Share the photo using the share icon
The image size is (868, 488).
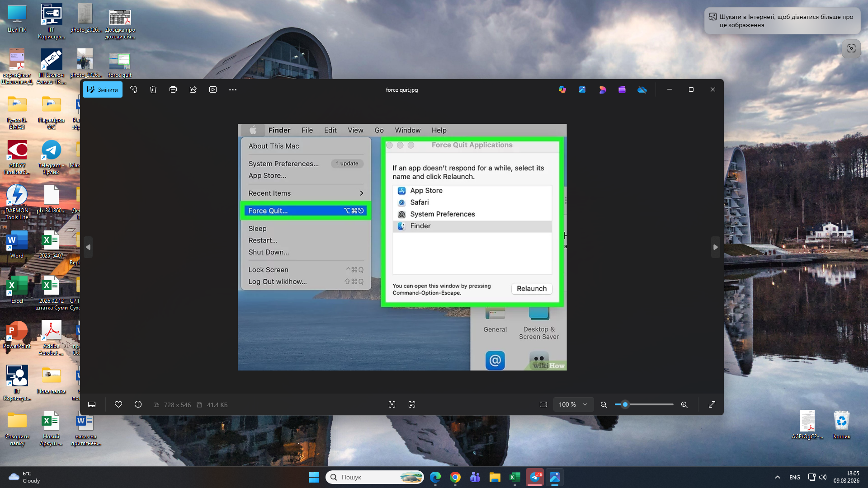[193, 89]
